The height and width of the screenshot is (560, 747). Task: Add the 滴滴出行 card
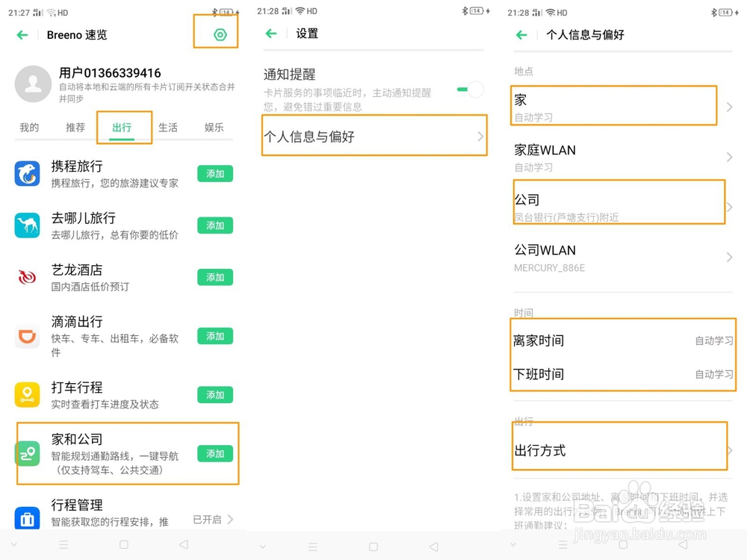pyautogui.click(x=215, y=337)
